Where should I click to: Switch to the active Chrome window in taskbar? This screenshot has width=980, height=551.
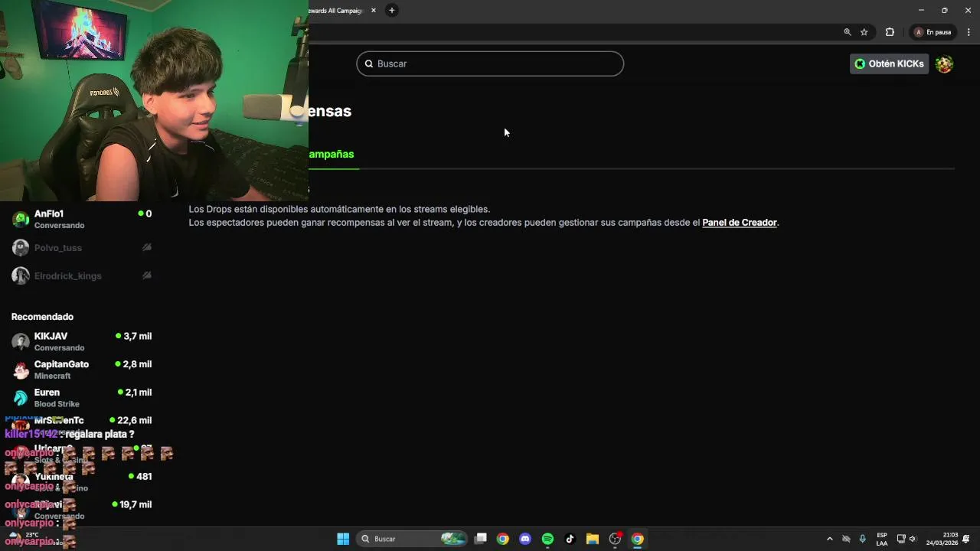(x=637, y=539)
